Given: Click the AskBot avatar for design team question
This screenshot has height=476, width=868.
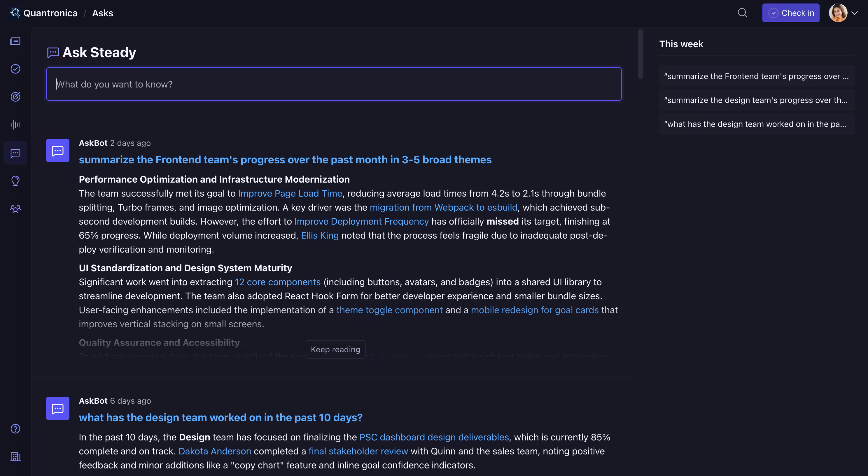Looking at the screenshot, I should click(58, 408).
